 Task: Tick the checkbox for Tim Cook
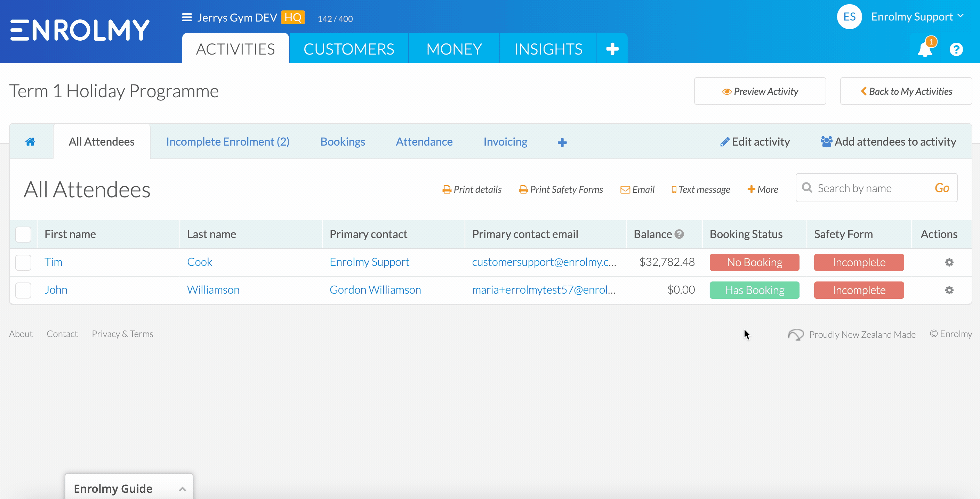point(23,263)
